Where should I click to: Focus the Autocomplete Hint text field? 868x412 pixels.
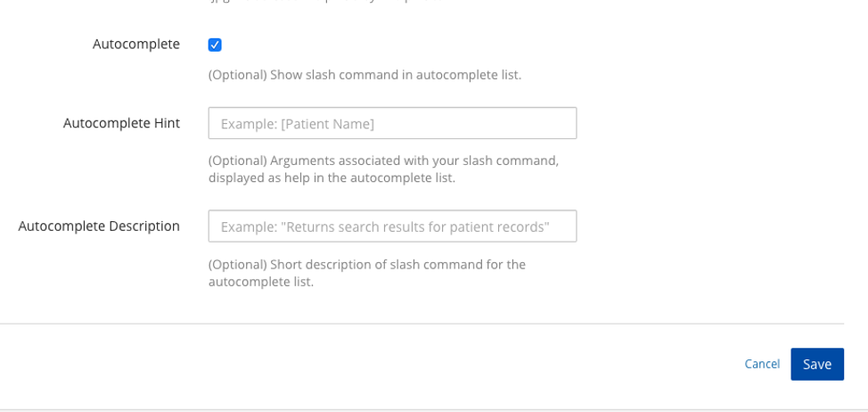pos(392,123)
